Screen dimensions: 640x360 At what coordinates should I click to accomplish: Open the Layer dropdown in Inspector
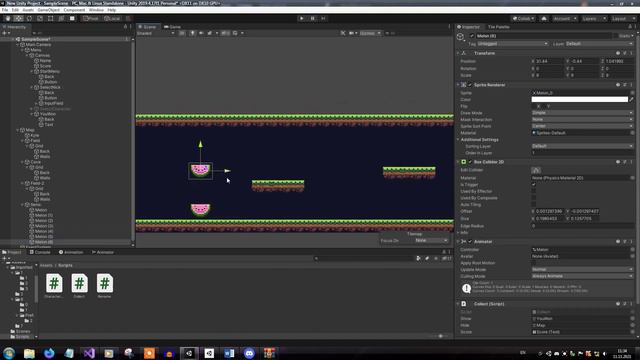coord(599,44)
